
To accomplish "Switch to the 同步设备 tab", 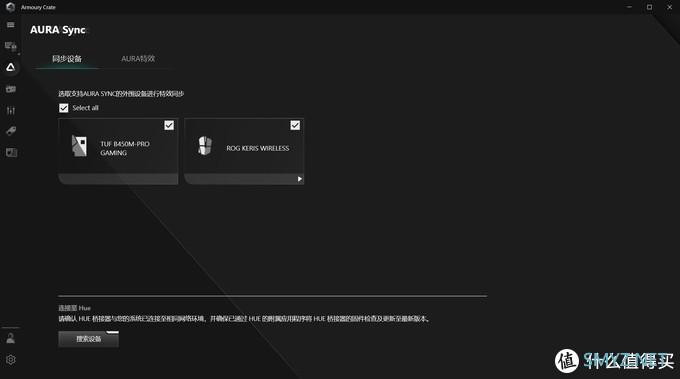I will 67,59.
